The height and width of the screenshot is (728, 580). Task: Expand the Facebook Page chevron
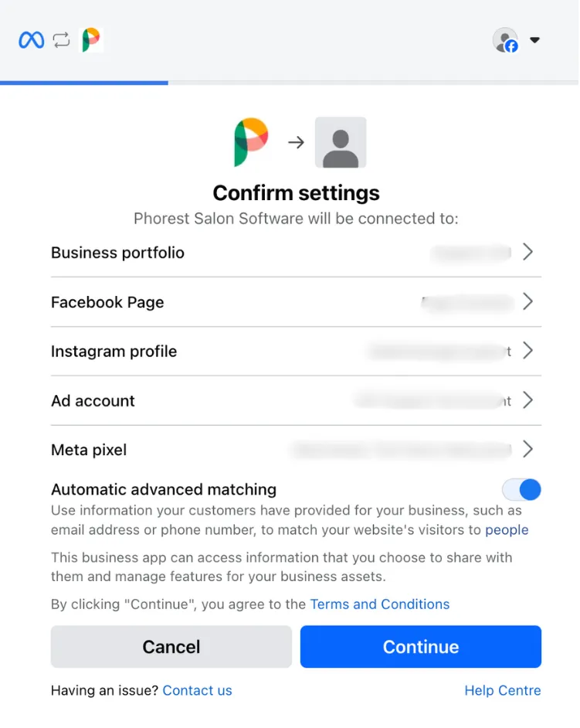[527, 301]
